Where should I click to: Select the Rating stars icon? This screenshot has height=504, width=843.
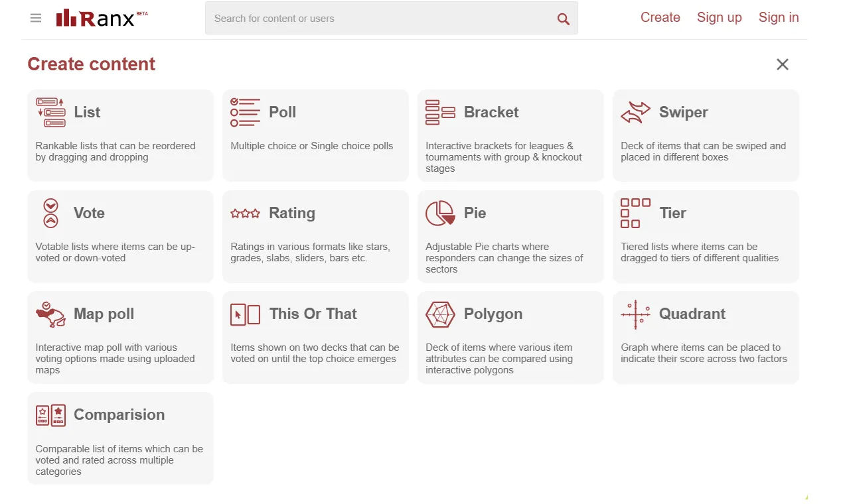245,214
